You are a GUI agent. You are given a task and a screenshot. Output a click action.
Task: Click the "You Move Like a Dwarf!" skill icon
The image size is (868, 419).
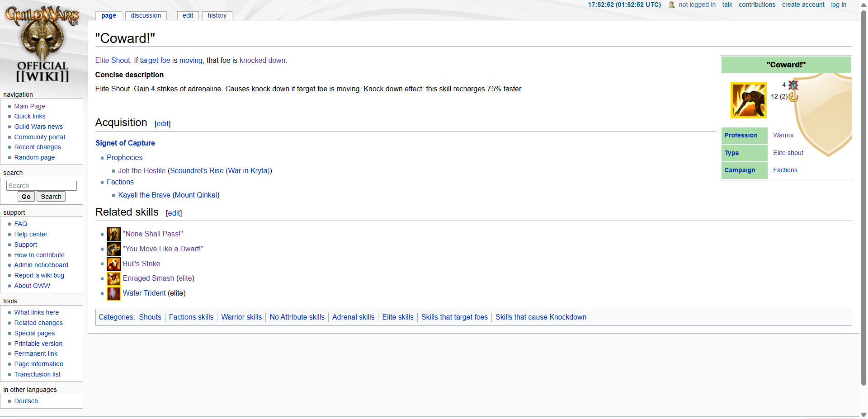pos(113,249)
